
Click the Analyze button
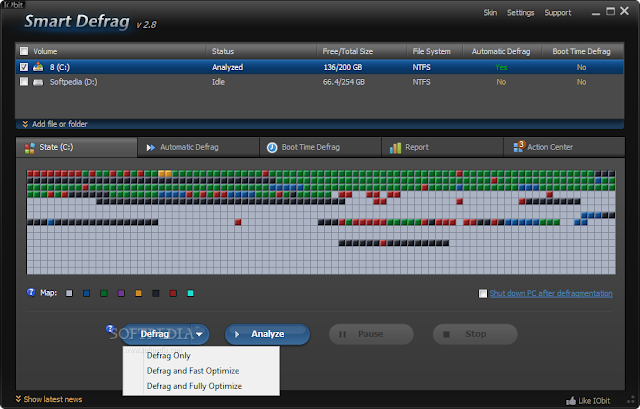point(267,334)
